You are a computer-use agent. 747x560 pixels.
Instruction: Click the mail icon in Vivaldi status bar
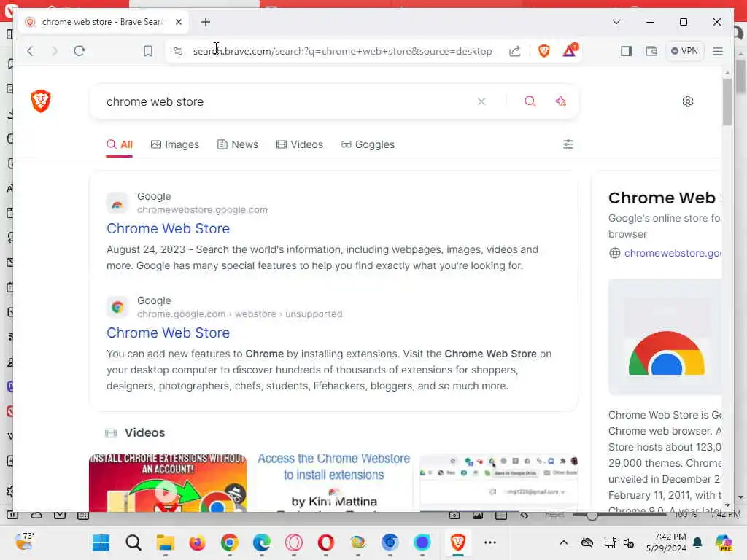point(60,515)
